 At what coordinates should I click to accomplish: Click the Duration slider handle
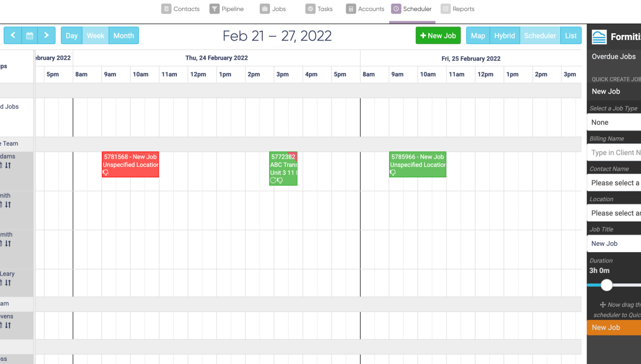(x=607, y=285)
